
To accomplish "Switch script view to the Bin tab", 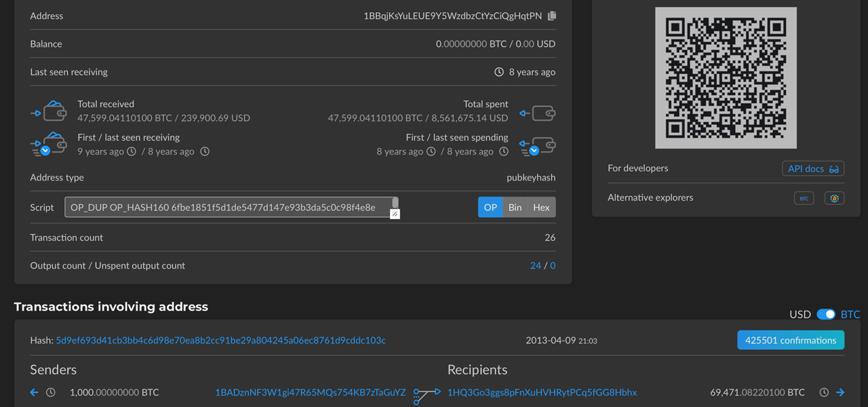I will 515,208.
